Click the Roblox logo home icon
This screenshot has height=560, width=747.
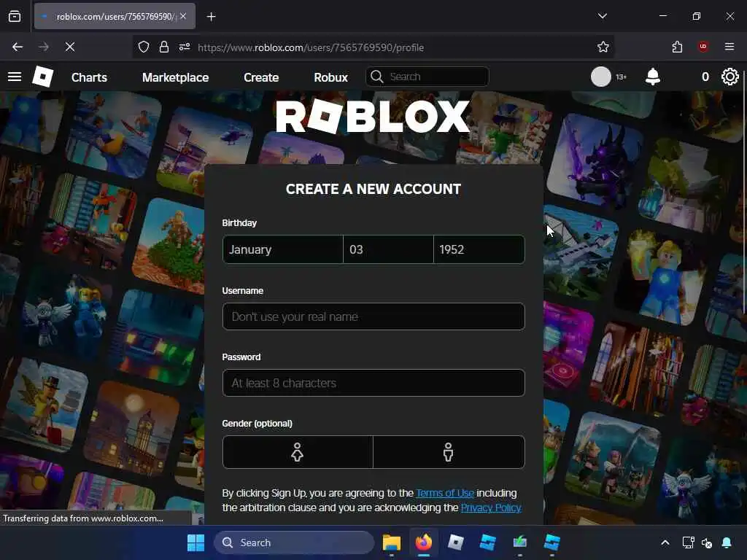tap(42, 77)
